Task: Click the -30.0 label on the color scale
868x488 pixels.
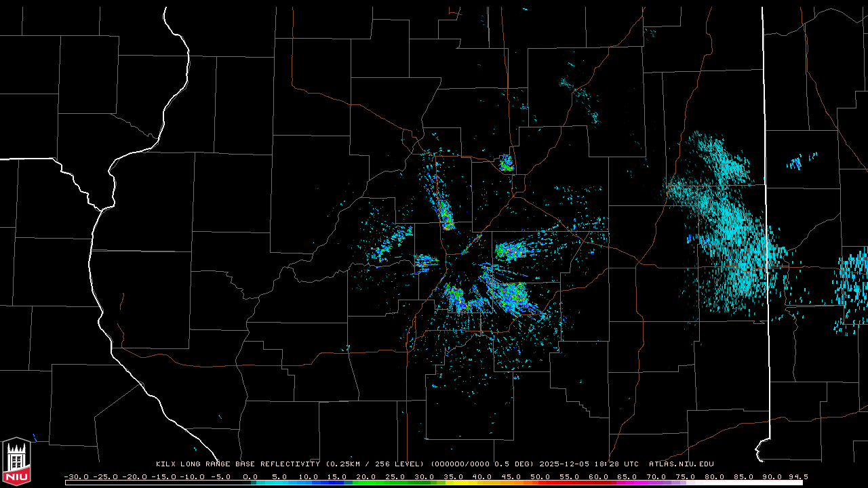Action: [x=76, y=476]
